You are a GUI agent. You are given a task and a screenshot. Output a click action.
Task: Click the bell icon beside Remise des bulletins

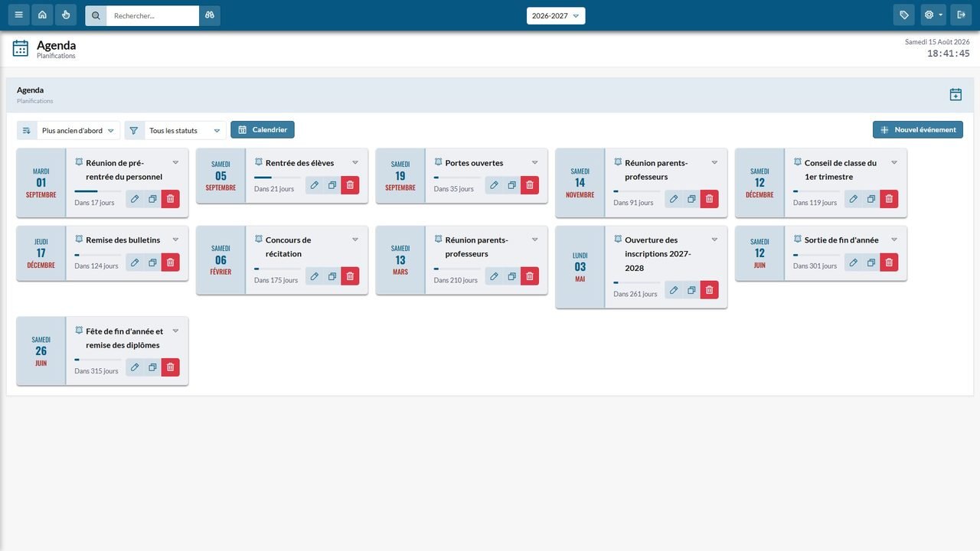[x=79, y=240]
